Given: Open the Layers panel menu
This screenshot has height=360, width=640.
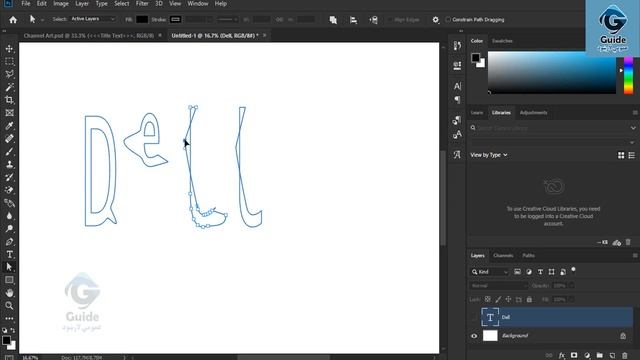Looking at the screenshot, I should click(635, 256).
